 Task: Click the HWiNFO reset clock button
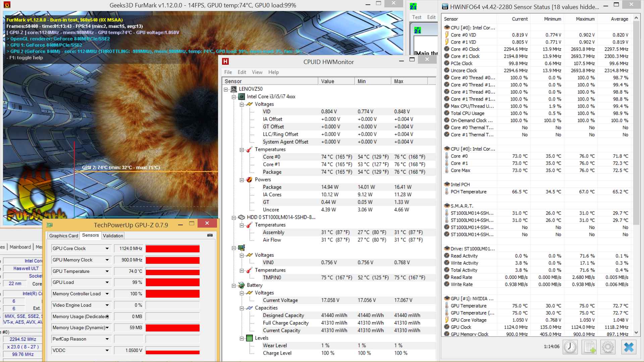570,347
